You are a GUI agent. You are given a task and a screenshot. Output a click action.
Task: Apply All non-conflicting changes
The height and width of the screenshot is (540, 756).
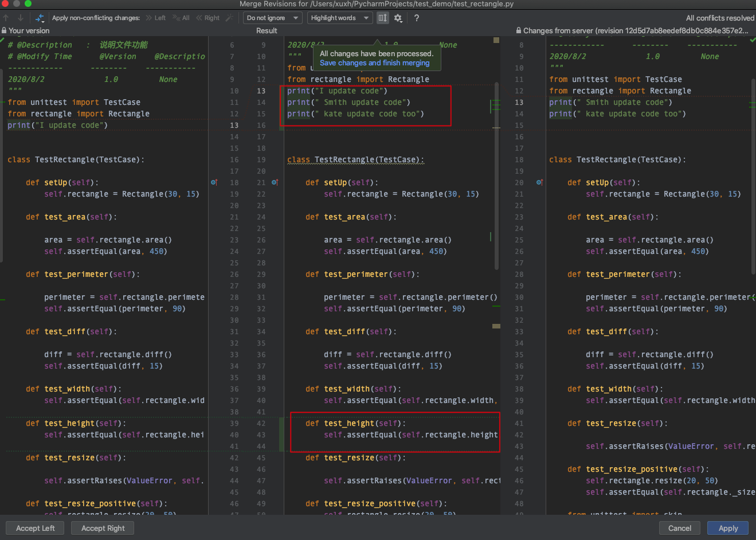tap(181, 18)
